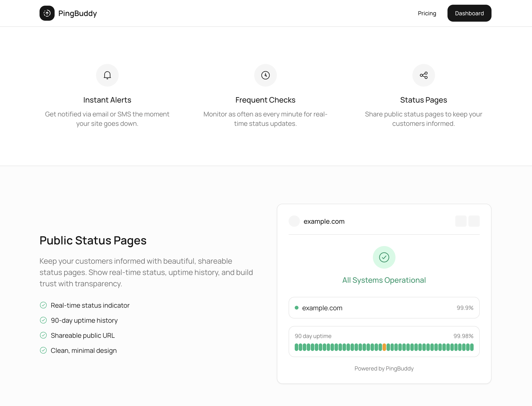Click the orange bar in the uptime history
This screenshot has height=406, width=532.
pos(384,347)
